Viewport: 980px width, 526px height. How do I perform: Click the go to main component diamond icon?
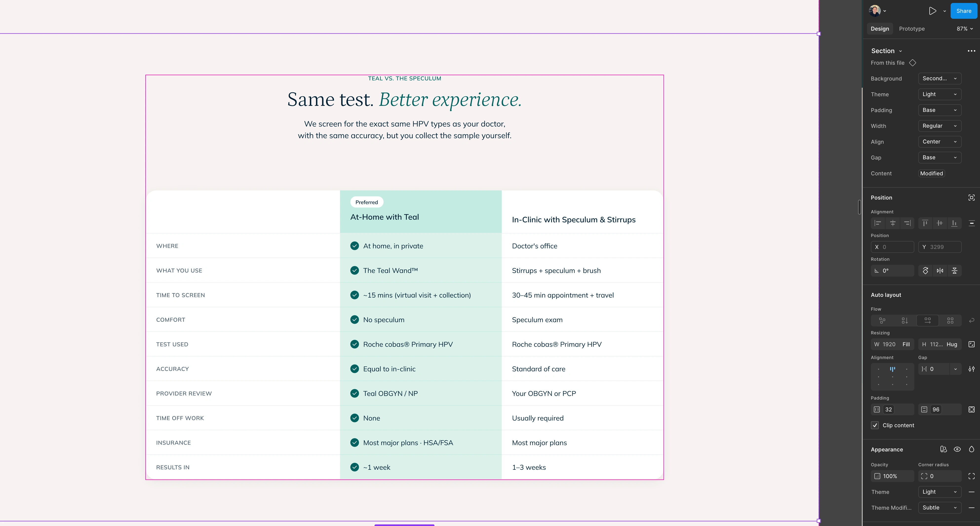click(913, 63)
